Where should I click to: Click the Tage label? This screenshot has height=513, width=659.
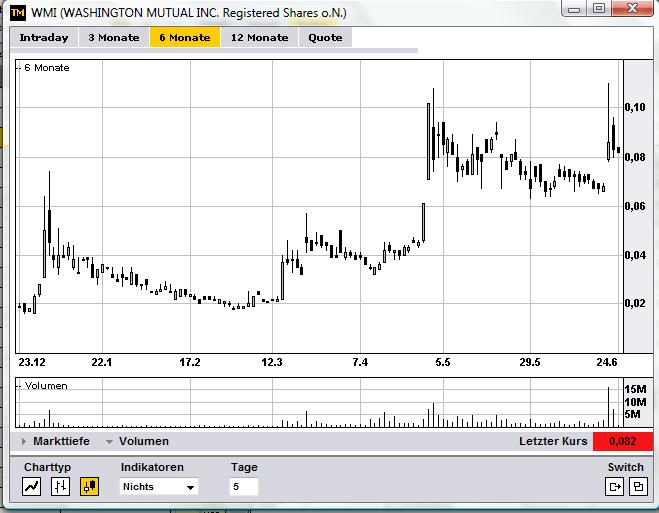244,467
